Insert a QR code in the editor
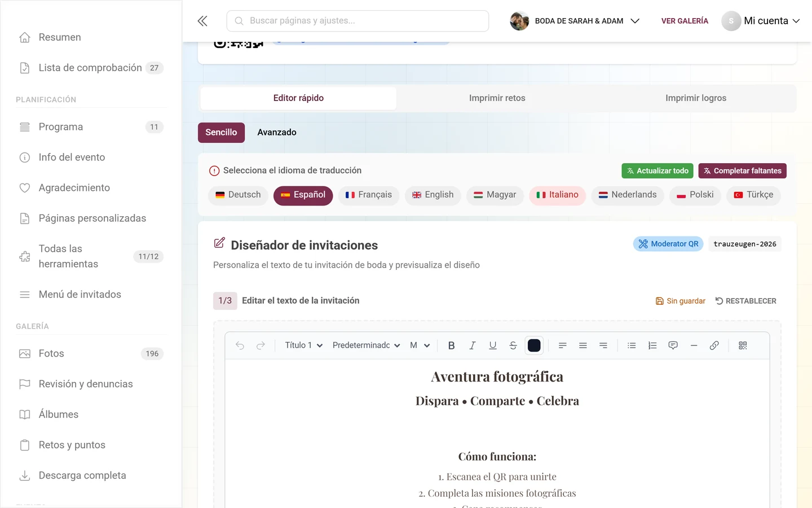 click(x=743, y=345)
